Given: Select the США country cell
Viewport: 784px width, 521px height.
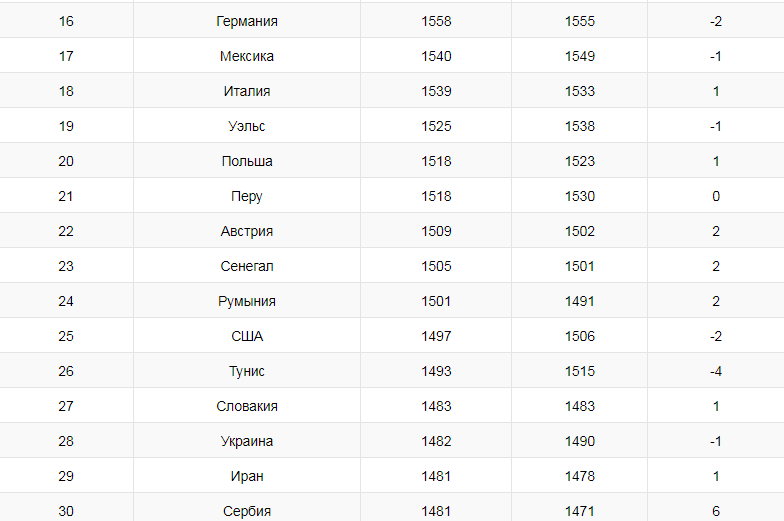Looking at the screenshot, I should point(247,336).
